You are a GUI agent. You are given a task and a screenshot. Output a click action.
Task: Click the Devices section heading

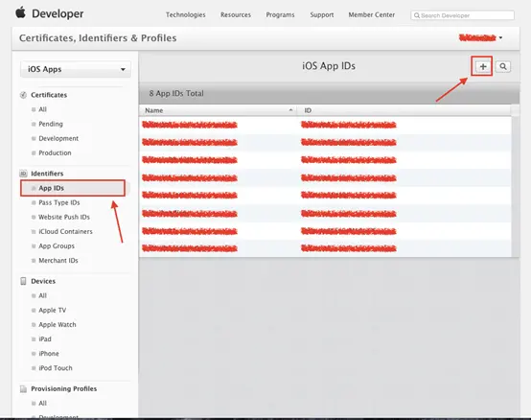(x=43, y=281)
